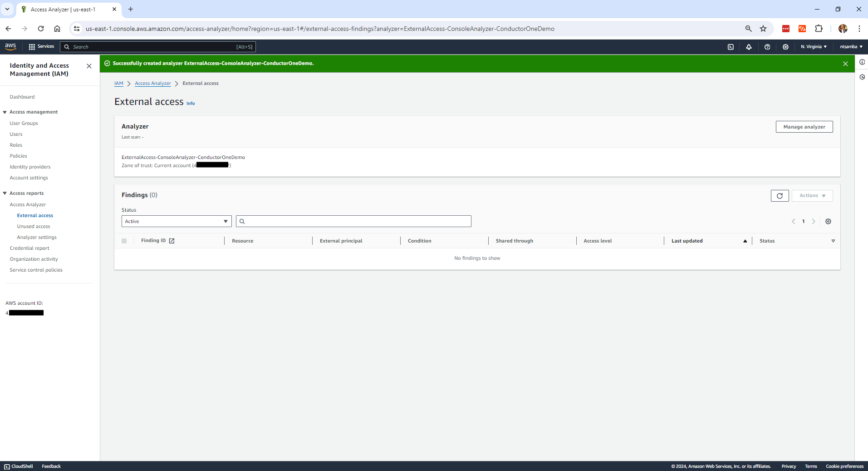Click the help question mark icon
The height and width of the screenshot is (471, 868).
(767, 46)
